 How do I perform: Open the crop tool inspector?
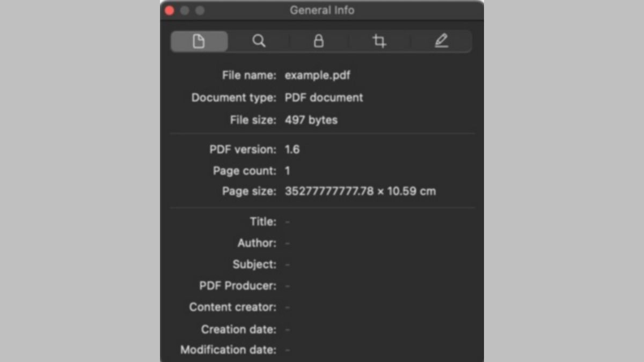click(380, 41)
